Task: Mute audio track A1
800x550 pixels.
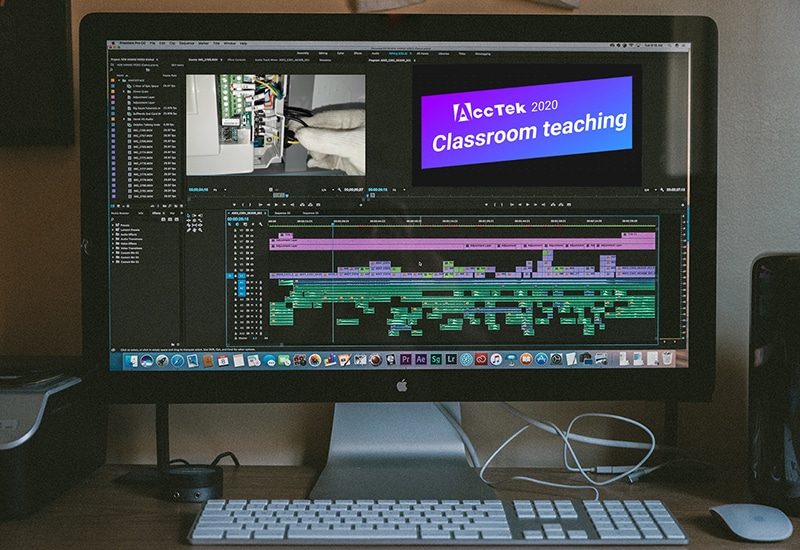Action: tap(252, 282)
